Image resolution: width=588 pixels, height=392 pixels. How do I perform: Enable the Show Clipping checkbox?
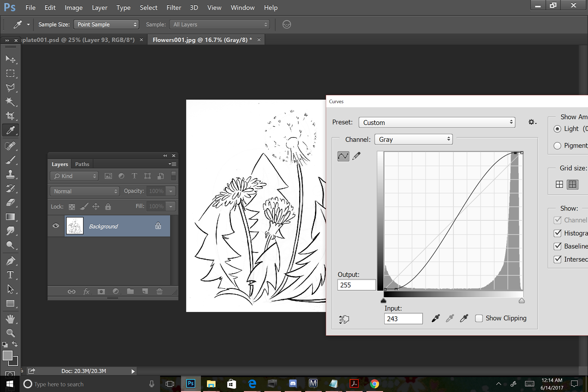point(479,319)
